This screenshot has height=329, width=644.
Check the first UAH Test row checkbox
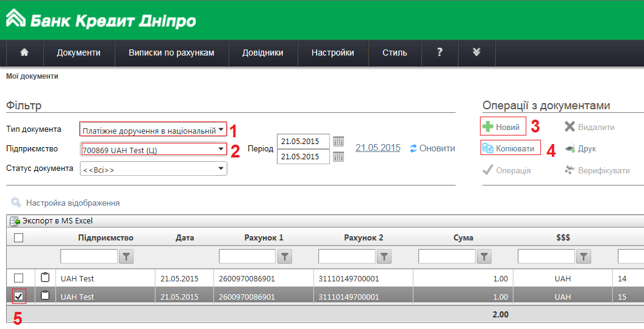click(x=18, y=278)
